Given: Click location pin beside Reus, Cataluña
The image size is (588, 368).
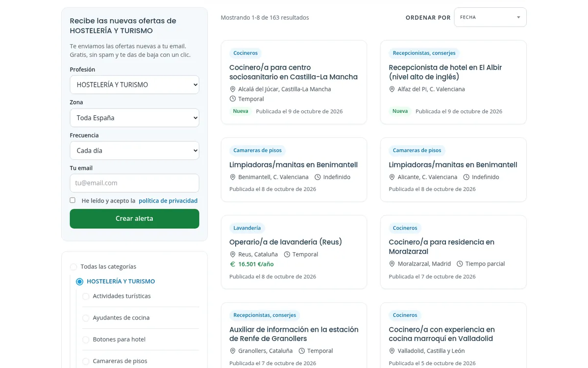Looking at the screenshot, I should click(x=233, y=255).
